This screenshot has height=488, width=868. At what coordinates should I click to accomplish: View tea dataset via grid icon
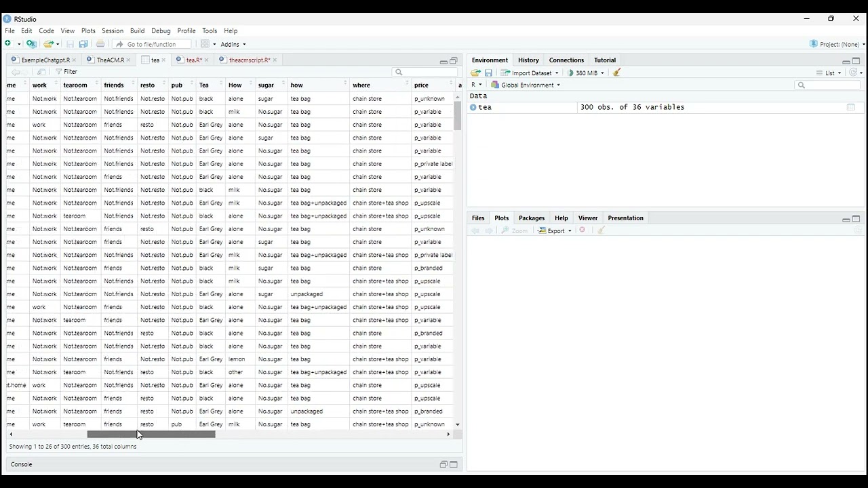851,107
